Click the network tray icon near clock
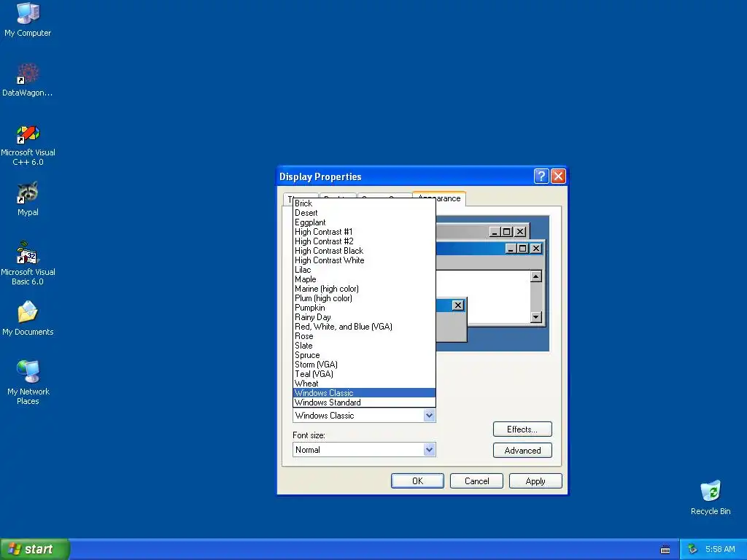Screen dimensions: 747x560 [692, 549]
